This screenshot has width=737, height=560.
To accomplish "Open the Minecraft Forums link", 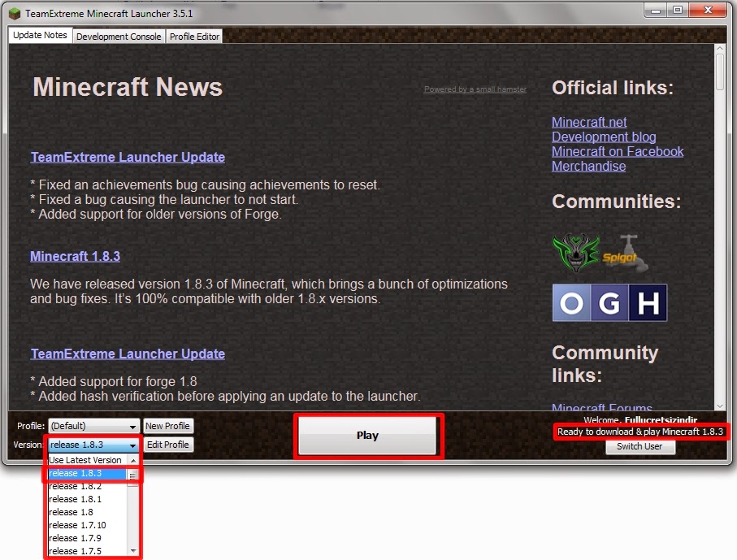I will (601, 407).
